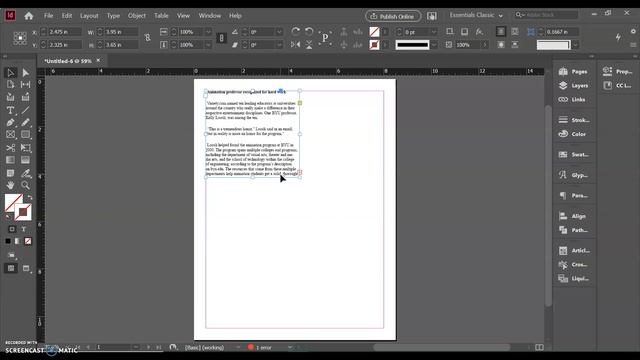Click the toolbox Fill color box
640x360 pixels.
tap(13, 202)
